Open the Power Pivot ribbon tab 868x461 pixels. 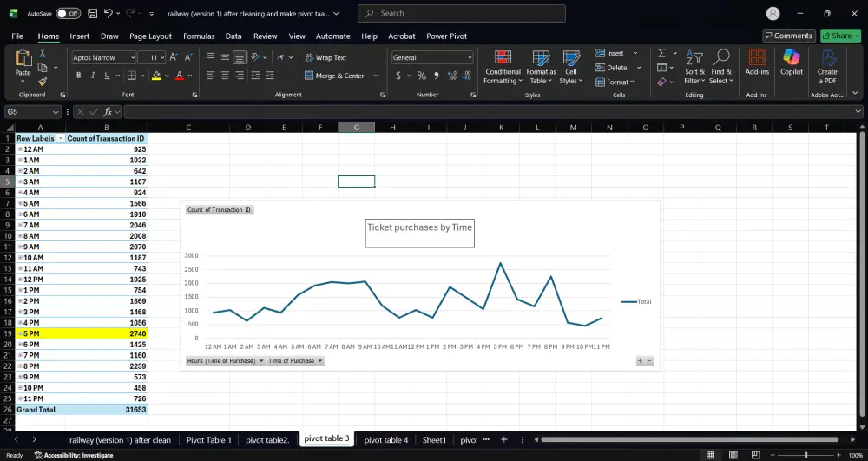click(446, 36)
